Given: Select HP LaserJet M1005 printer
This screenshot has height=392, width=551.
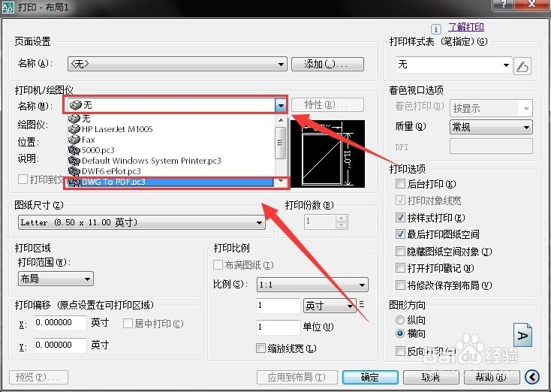Looking at the screenshot, I should pos(171,129).
